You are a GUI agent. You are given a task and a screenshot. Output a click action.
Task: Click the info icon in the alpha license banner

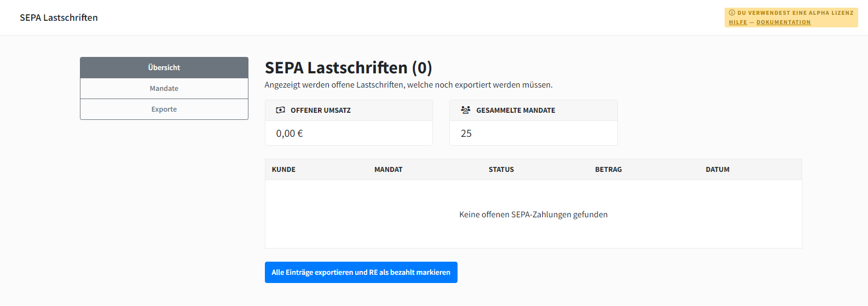click(x=732, y=13)
